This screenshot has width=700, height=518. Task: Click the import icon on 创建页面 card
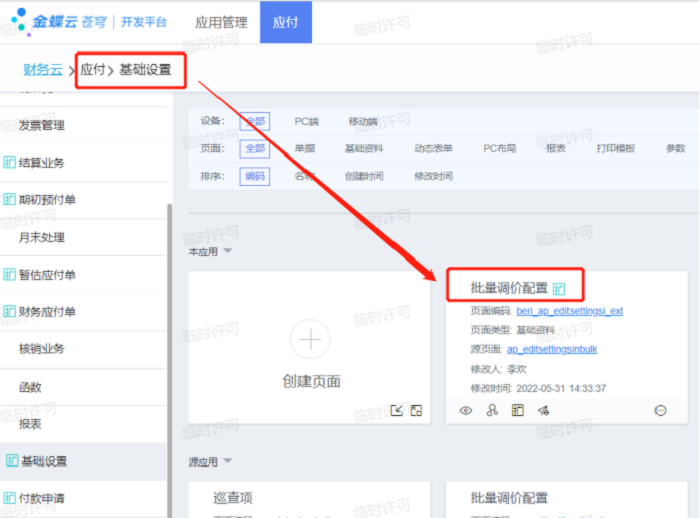(x=397, y=410)
